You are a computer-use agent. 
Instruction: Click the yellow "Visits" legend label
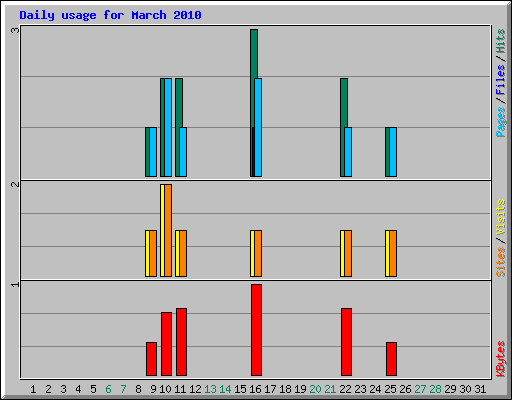point(500,217)
